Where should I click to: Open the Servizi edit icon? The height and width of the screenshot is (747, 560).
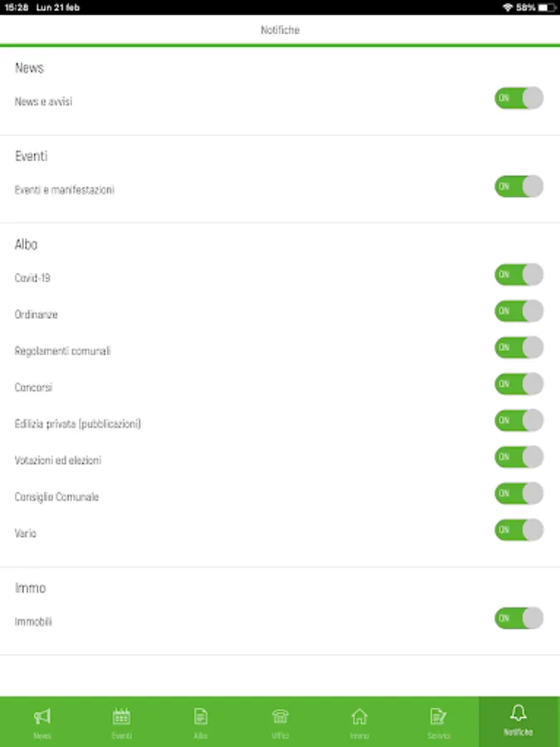[x=438, y=716]
